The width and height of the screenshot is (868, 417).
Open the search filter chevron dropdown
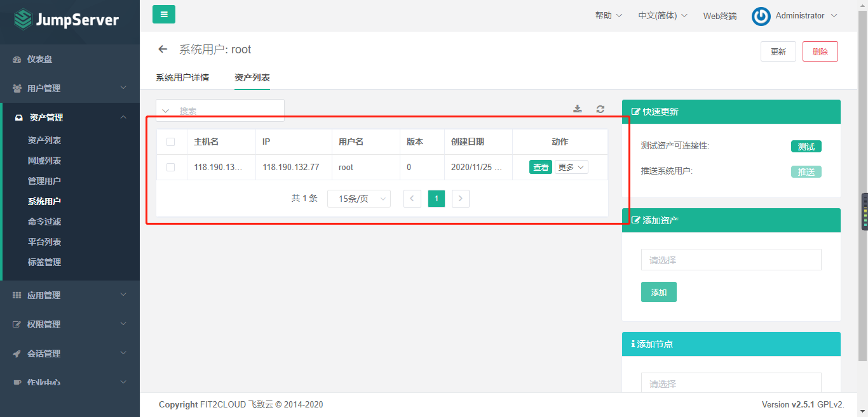[x=166, y=111]
